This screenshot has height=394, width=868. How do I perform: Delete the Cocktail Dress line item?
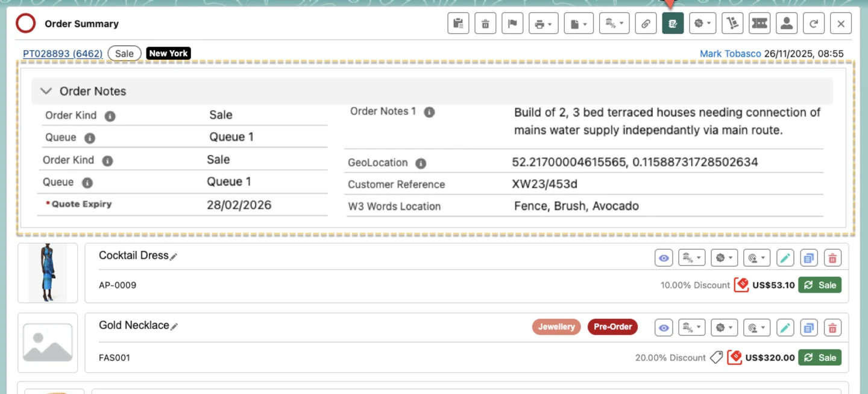click(832, 258)
